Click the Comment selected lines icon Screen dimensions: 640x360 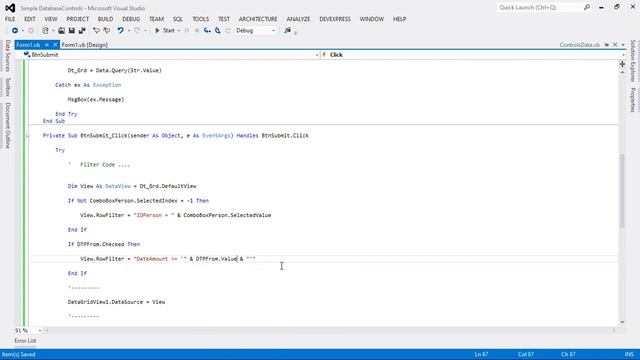tap(96, 31)
